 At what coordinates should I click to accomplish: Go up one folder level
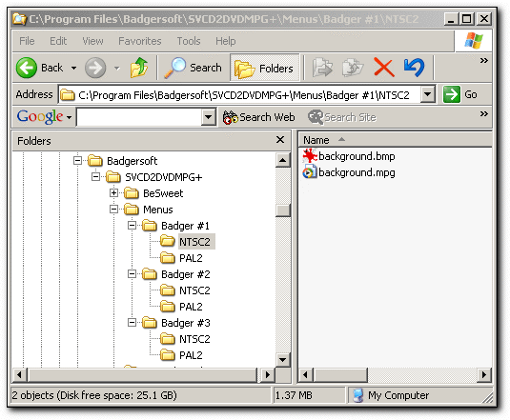click(139, 68)
